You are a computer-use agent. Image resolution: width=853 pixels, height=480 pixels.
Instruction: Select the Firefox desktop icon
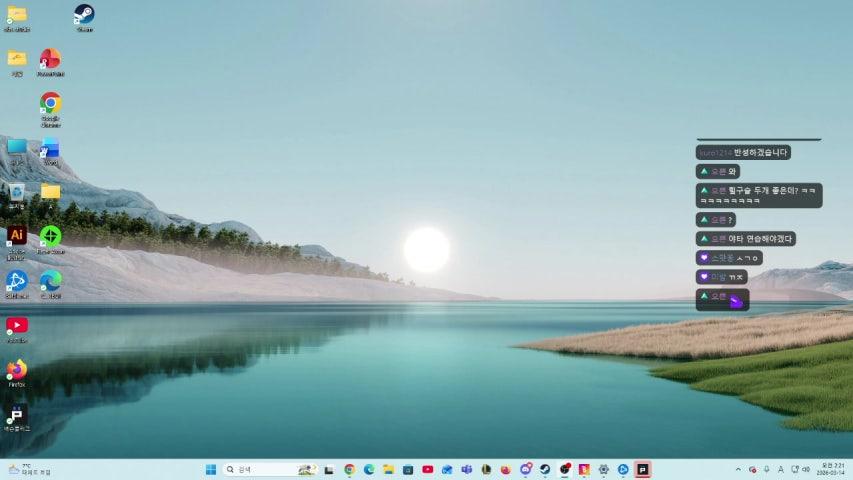[x=17, y=369]
